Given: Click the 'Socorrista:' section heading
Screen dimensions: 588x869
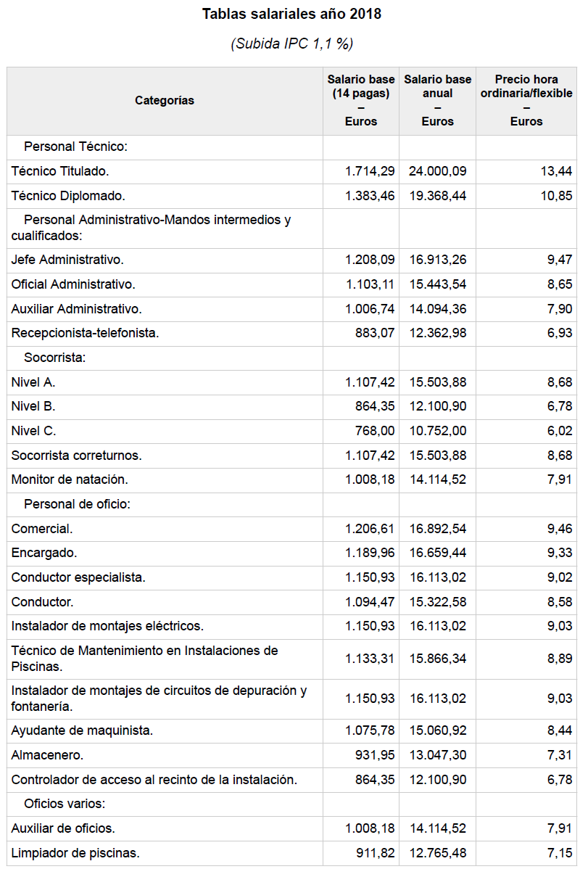Looking at the screenshot, I should point(55,358).
